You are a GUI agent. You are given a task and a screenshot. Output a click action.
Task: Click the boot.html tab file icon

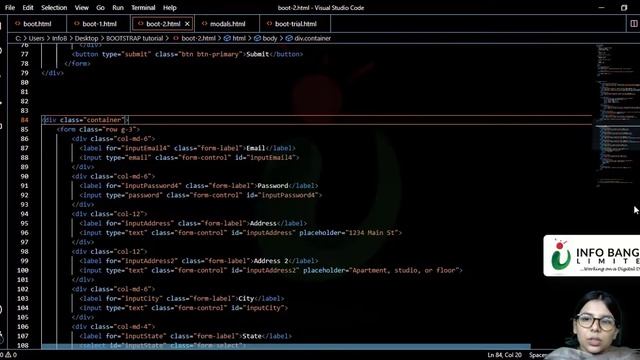pyautogui.click(x=18, y=24)
